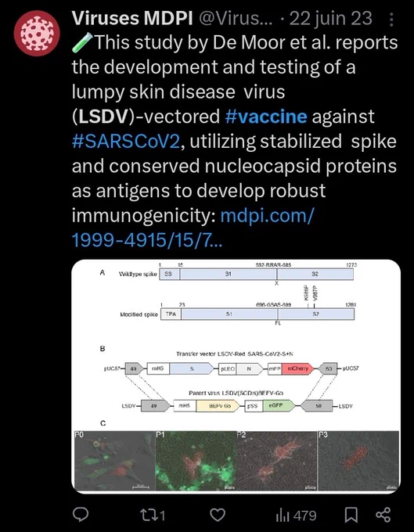
Task: Click the reply speech bubble icon
Action: pos(81,515)
